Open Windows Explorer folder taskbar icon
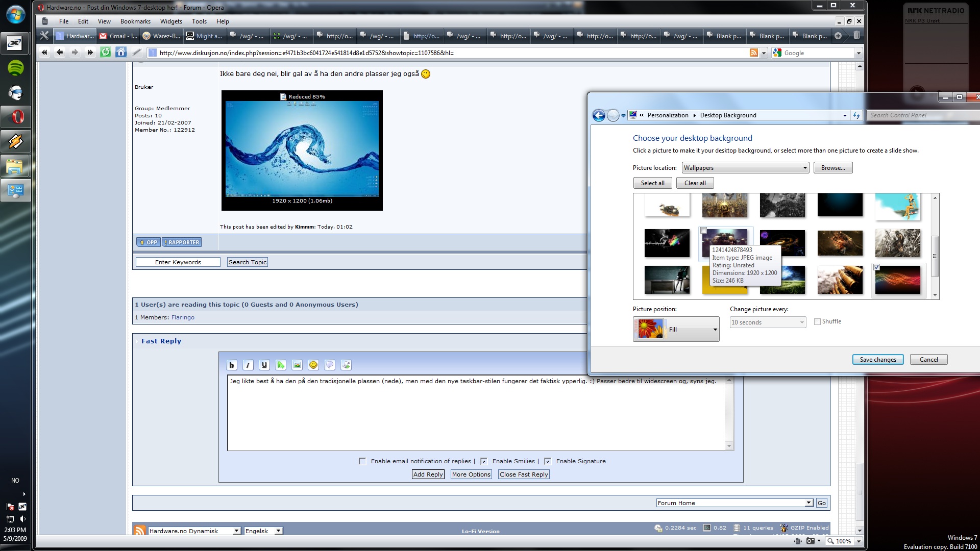Screen dimensions: 980x551 click(x=16, y=166)
